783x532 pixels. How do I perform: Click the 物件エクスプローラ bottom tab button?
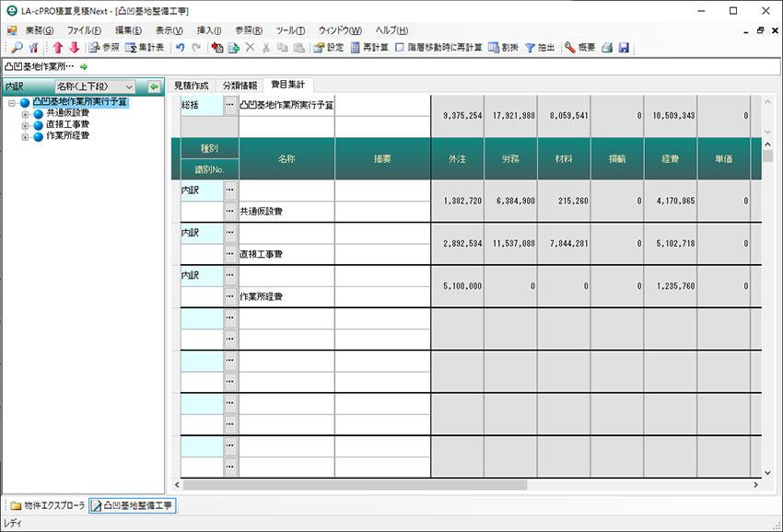(48, 505)
